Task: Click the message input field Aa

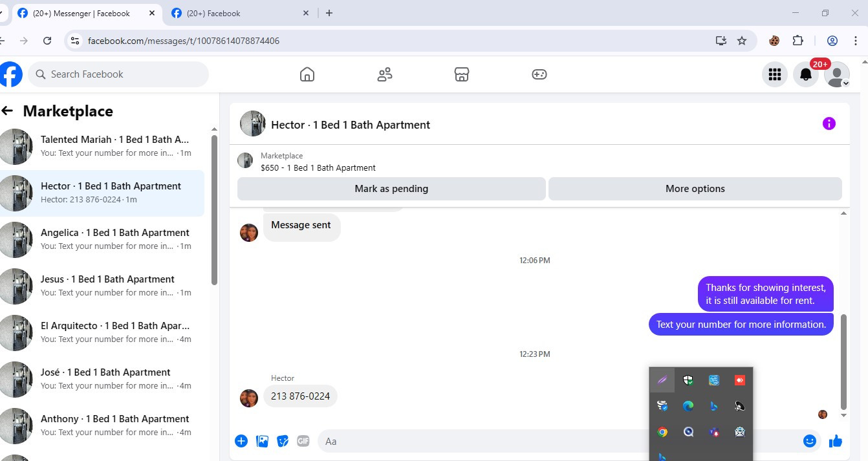Action: pos(559,441)
